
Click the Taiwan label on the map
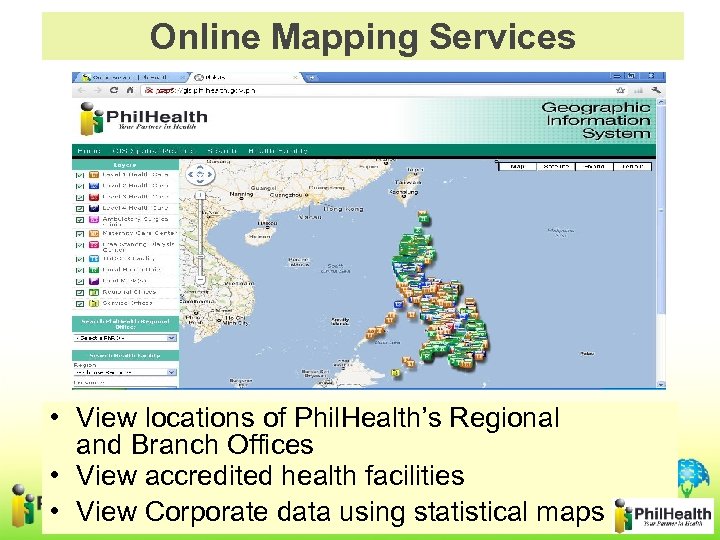(x=407, y=183)
